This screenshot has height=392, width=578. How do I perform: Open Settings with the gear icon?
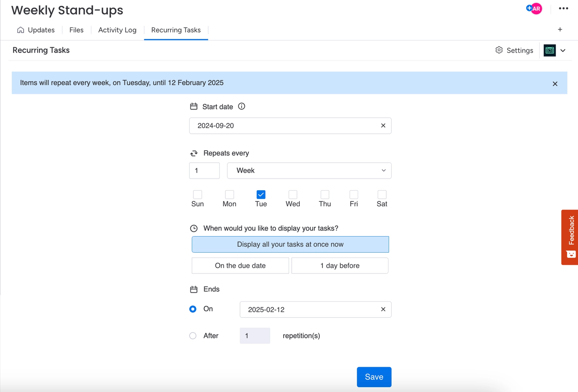514,50
